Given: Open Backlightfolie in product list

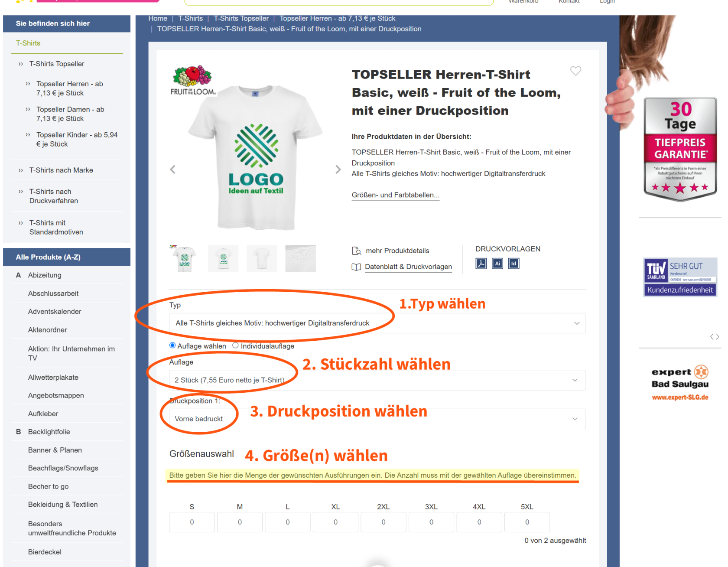Looking at the screenshot, I should tap(49, 432).
